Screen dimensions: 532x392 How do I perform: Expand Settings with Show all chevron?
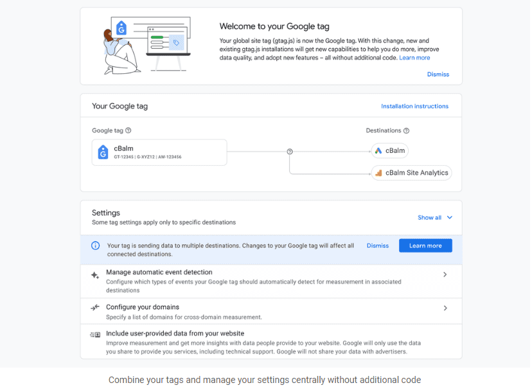click(x=450, y=218)
